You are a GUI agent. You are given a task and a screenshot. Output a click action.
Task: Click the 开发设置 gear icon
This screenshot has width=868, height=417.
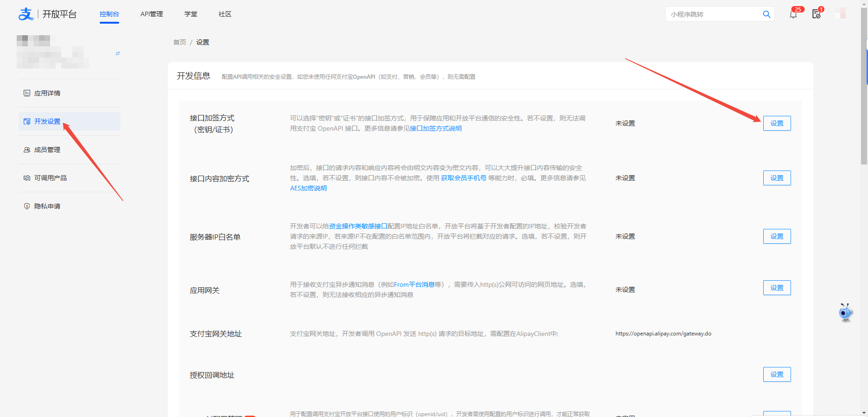pos(26,121)
